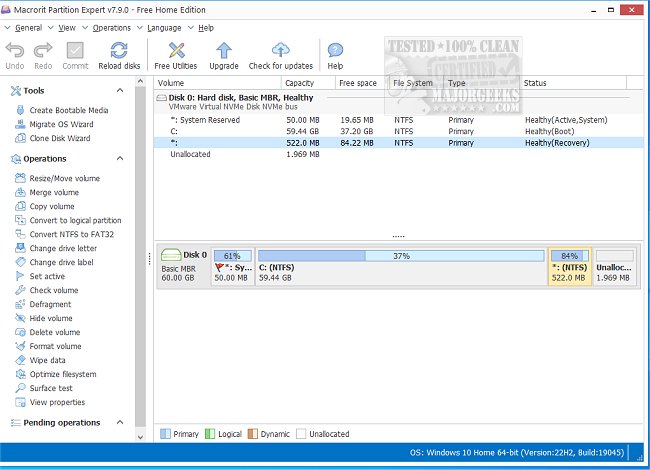Collapse the Tools section
Screen dimensions: 650x470
tap(120, 90)
